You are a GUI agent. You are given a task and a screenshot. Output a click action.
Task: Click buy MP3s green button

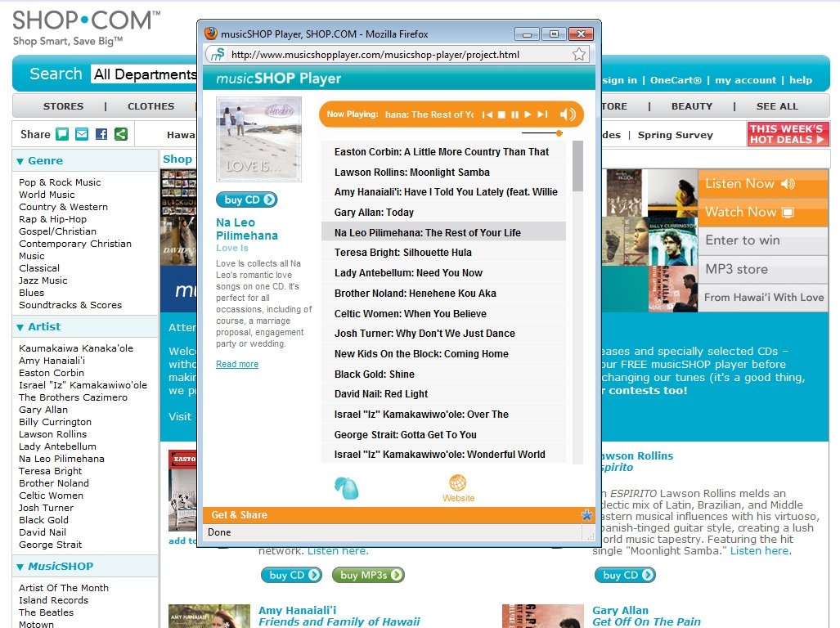[368, 575]
